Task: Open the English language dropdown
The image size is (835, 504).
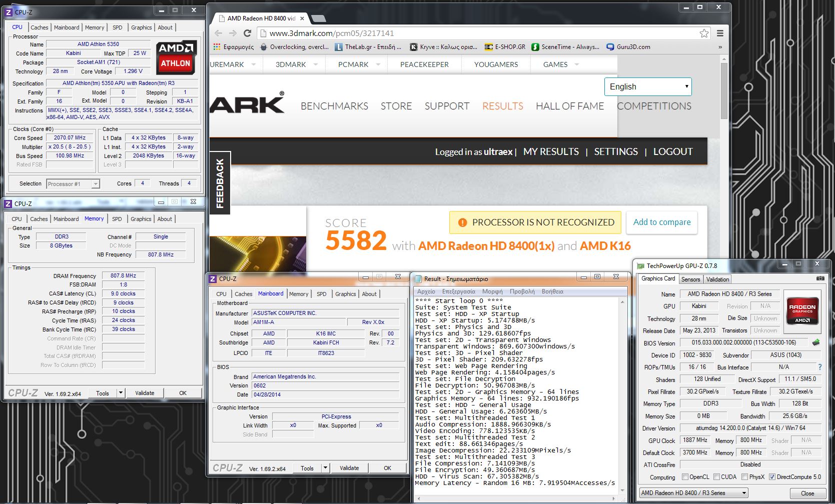Action: [648, 86]
